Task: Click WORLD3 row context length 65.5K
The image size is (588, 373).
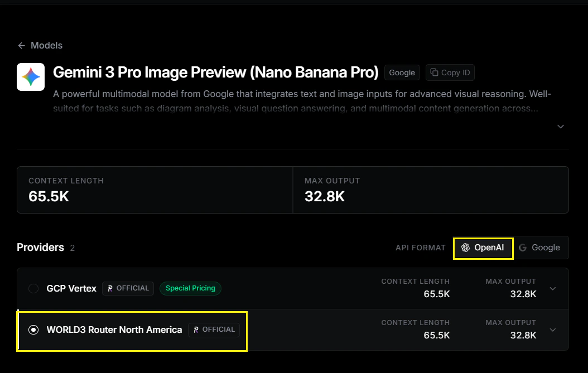Action: click(437, 335)
